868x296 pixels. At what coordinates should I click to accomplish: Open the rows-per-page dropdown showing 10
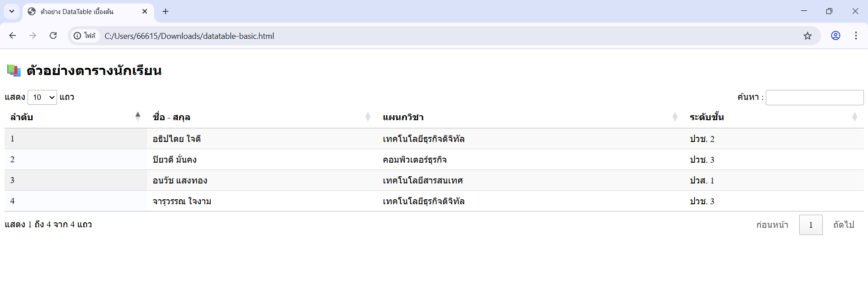(x=42, y=97)
